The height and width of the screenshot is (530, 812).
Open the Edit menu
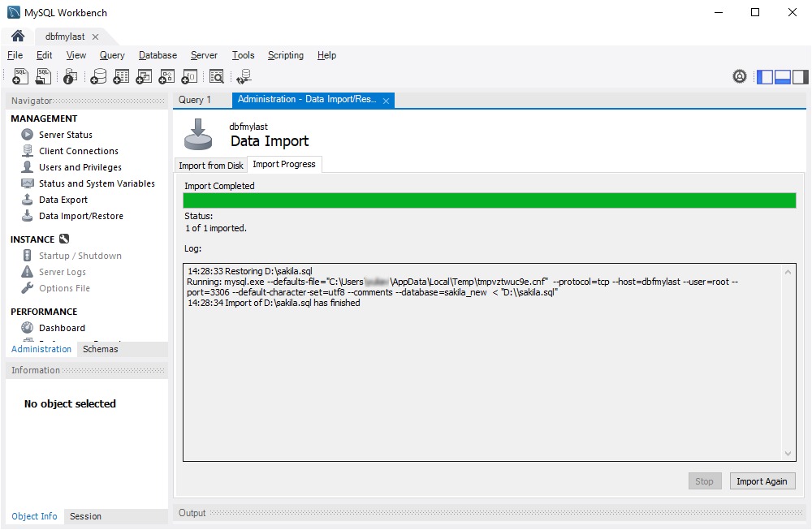point(44,55)
